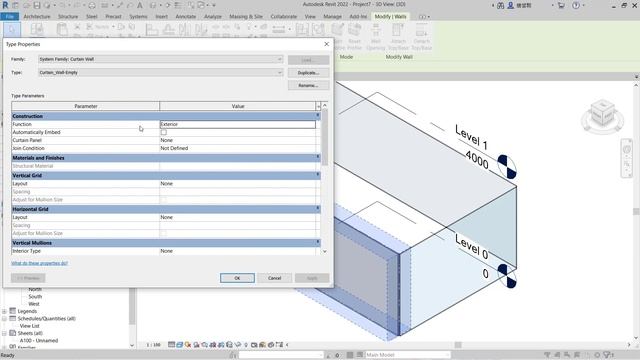The width and height of the screenshot is (640, 360).
Task: Click the Properties icon in the ribbon
Action: click(x=37, y=30)
